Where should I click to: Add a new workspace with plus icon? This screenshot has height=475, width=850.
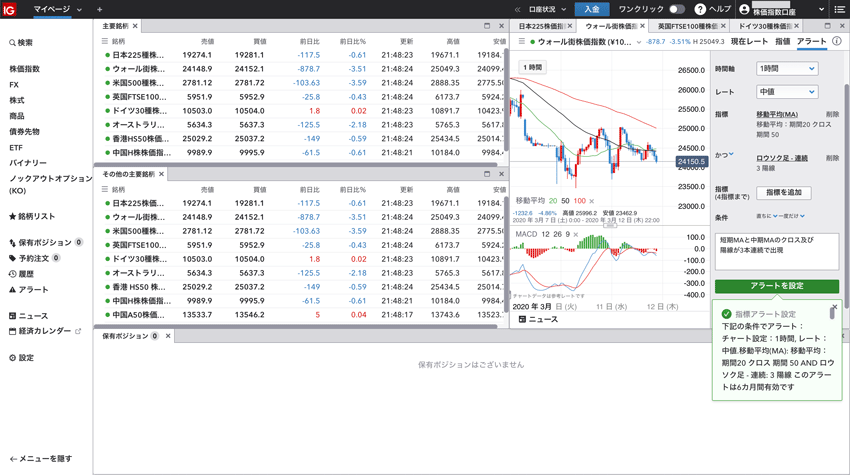pos(99,9)
